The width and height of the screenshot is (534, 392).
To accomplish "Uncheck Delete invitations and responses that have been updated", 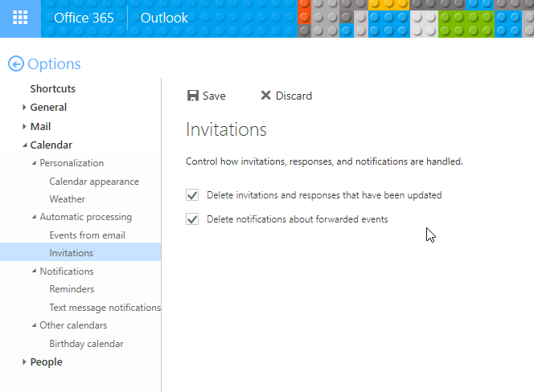I will point(192,195).
